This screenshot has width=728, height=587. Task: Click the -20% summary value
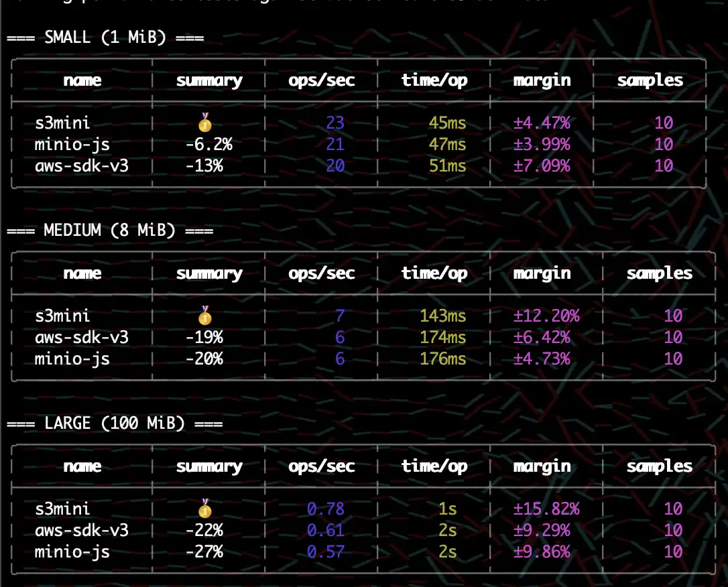click(204, 358)
